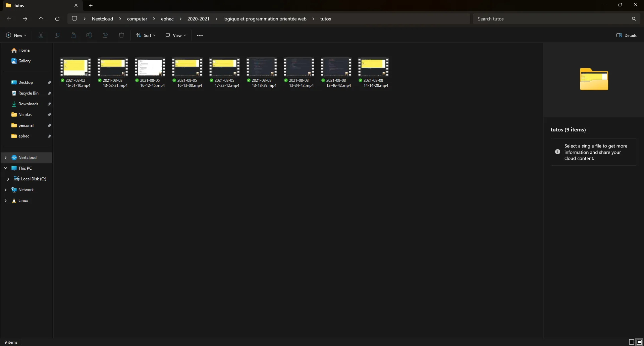
Task: Switch to large thumbnails view in status bar
Action: (x=639, y=342)
